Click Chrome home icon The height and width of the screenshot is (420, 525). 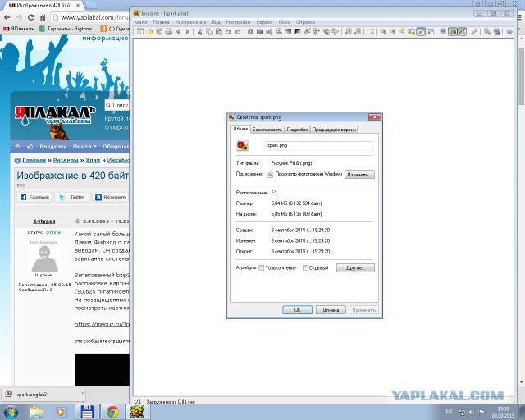point(43,17)
